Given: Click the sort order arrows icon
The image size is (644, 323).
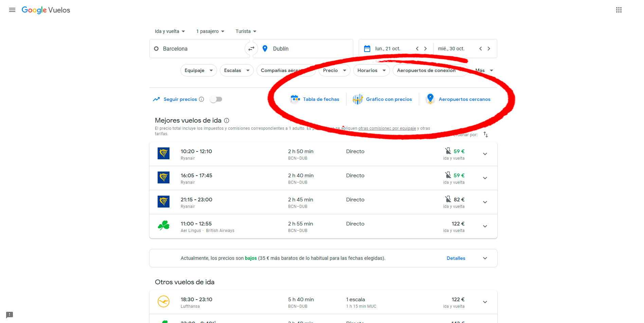Looking at the screenshot, I should point(486,134).
